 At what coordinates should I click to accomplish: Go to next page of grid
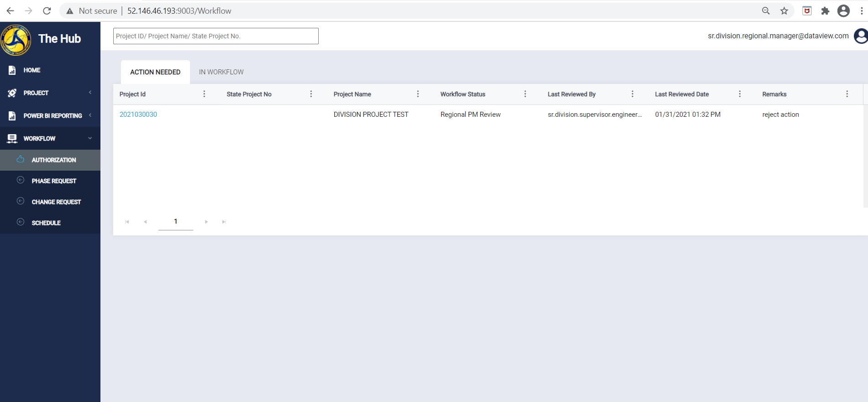206,222
